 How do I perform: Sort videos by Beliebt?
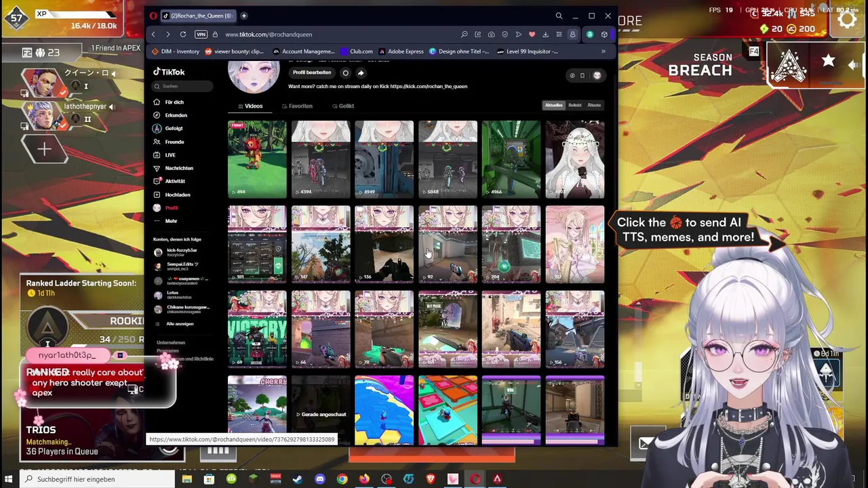pos(575,105)
